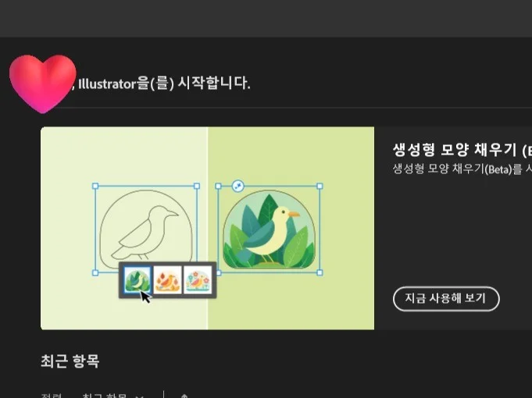Select the orange bird variation thumbnail
532x398 pixels.
168,279
